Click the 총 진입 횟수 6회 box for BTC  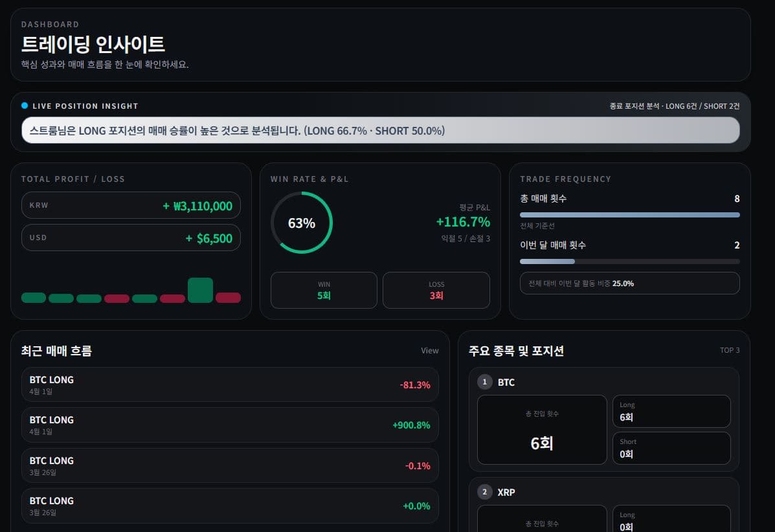click(542, 429)
